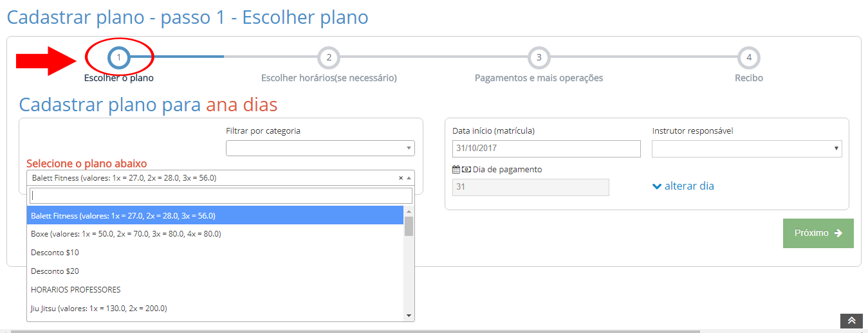Pick the HORARIOS PROFESSORES option

coord(76,290)
